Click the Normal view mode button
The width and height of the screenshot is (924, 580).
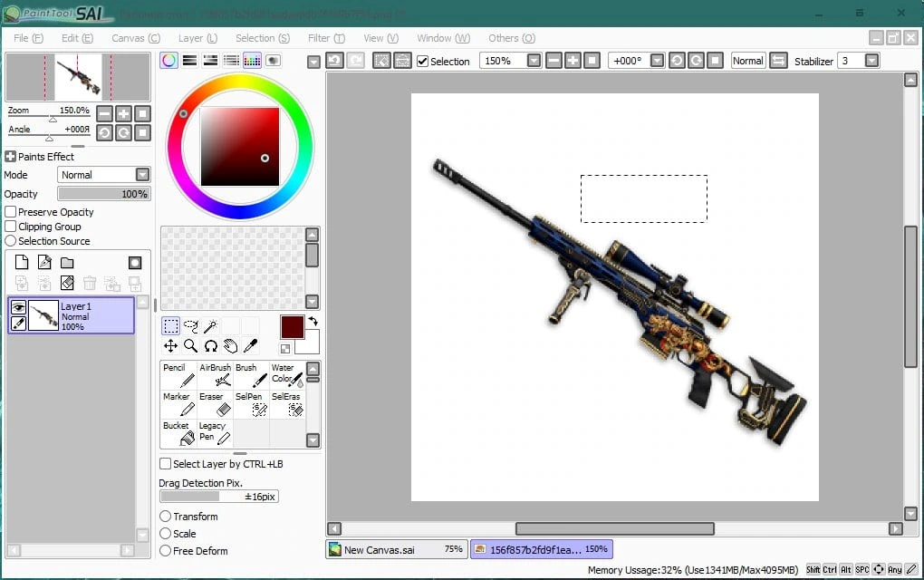point(747,61)
